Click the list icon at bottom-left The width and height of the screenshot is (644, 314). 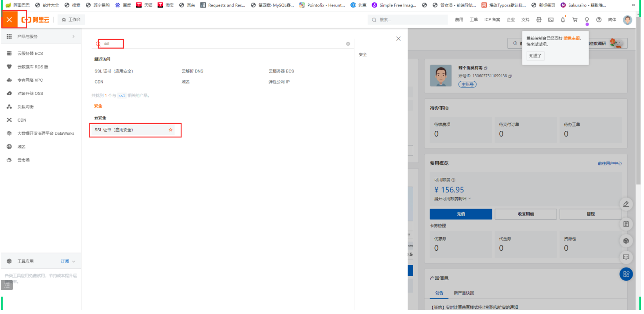point(7,285)
